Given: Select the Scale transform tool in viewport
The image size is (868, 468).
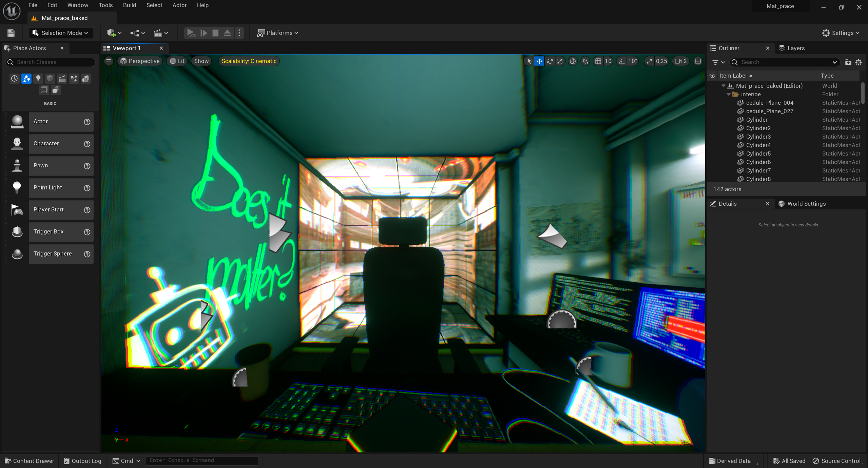Looking at the screenshot, I should coord(560,61).
